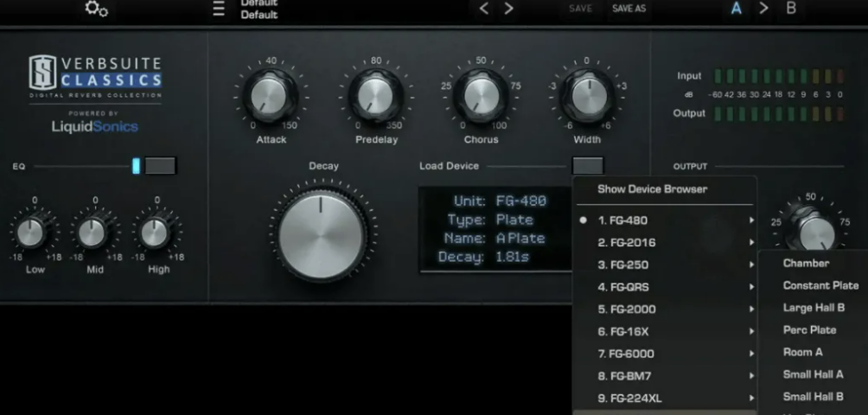Click the Chorus knob

[x=481, y=96]
